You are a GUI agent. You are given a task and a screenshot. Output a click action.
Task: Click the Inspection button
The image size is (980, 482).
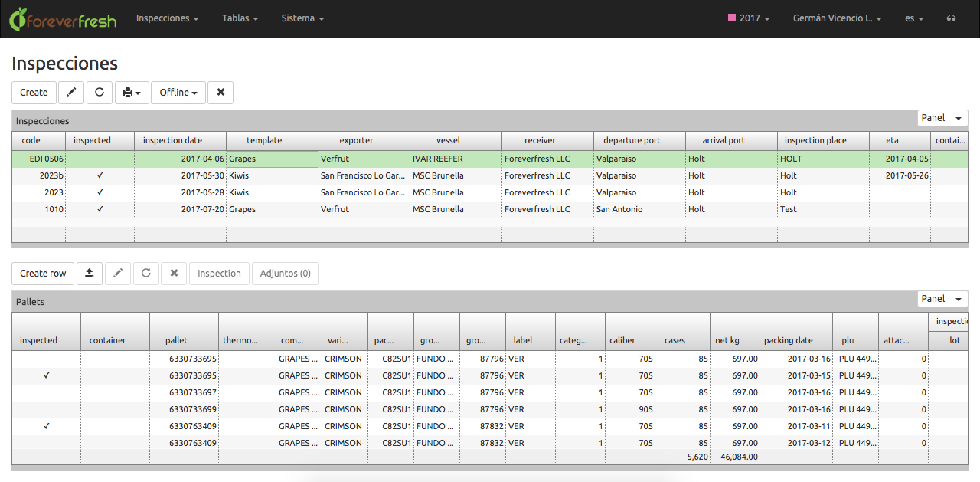219,274
